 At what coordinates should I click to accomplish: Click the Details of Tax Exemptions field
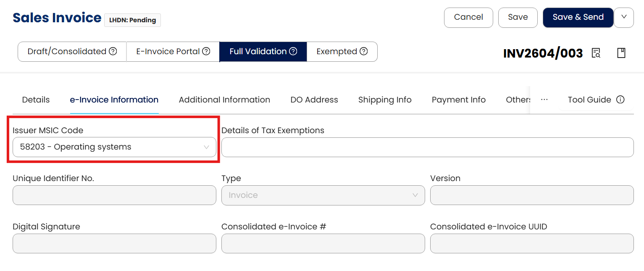pyautogui.click(x=427, y=147)
